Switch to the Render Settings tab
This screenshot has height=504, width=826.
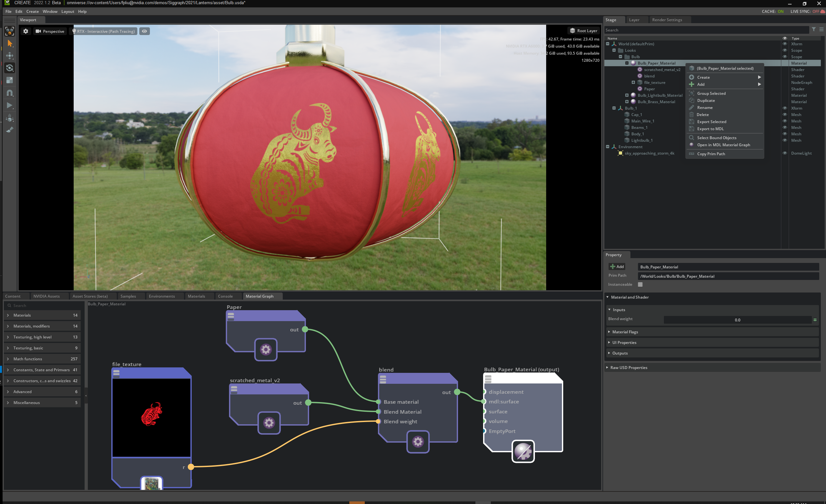[x=667, y=20]
